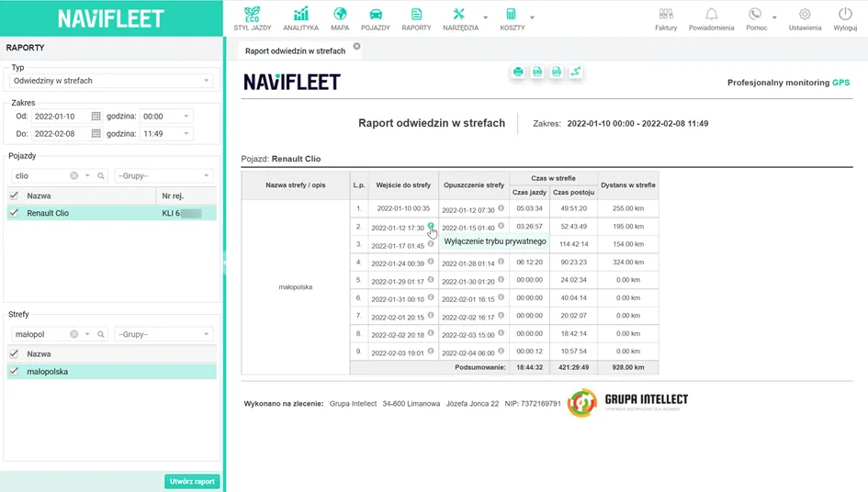
Task: Close the 'Raport odwiedzin w strefach' tab
Action: [x=357, y=47]
